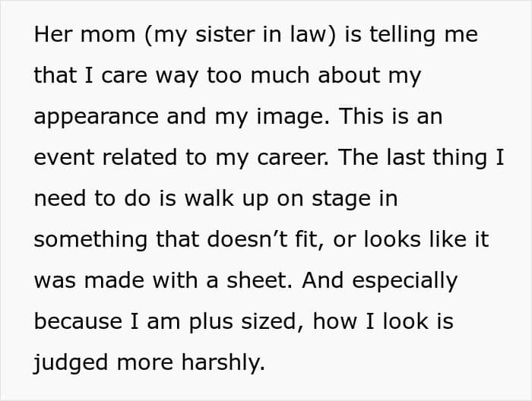Click the word "mom" in first line

tap(108, 36)
